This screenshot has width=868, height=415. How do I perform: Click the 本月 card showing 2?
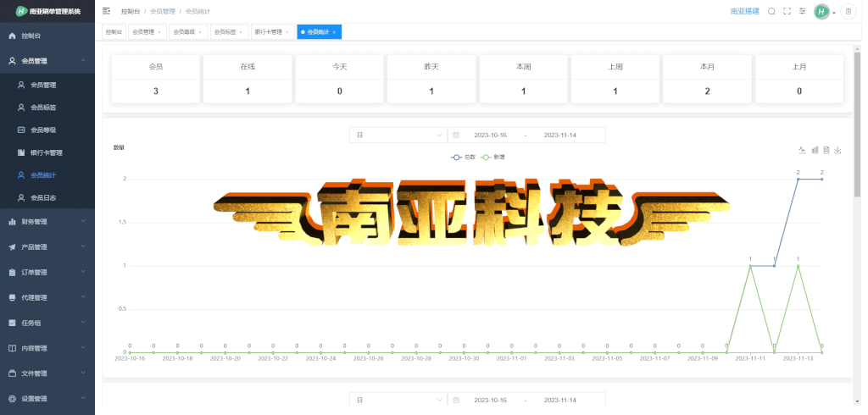click(707, 79)
